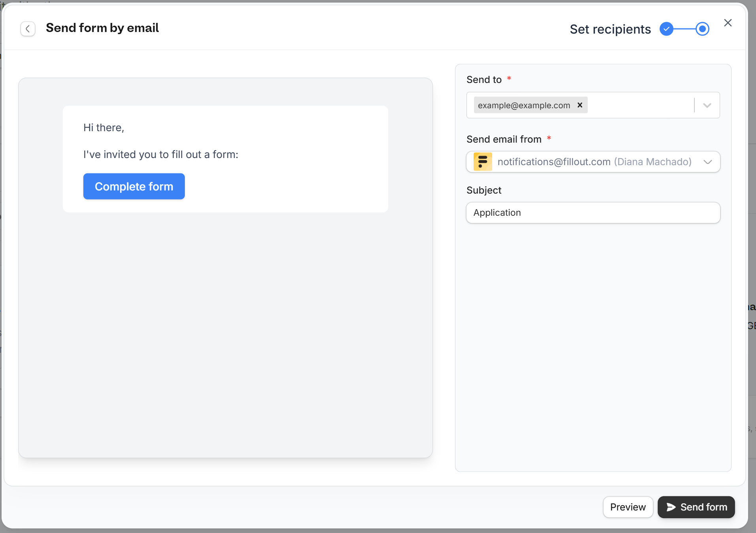This screenshot has height=533, width=756.
Task: Click the Send to label
Action: [x=484, y=79]
